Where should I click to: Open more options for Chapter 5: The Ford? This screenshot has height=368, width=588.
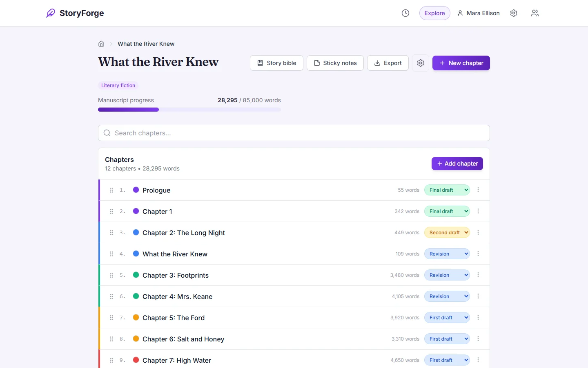pos(478,317)
